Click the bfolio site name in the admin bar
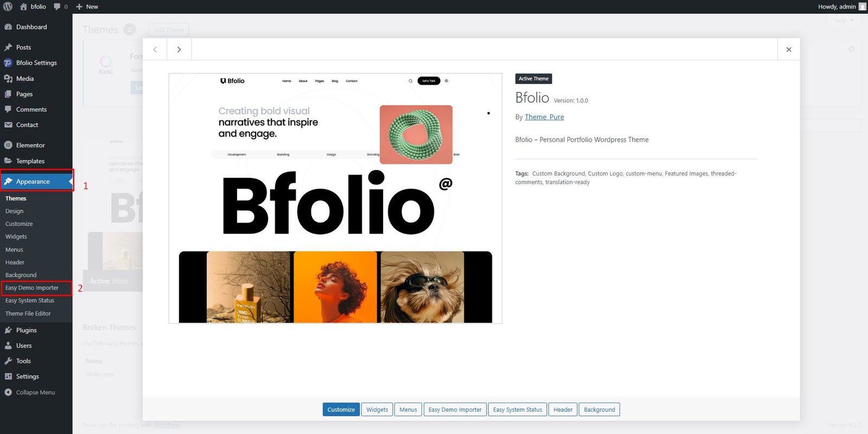 coord(33,7)
